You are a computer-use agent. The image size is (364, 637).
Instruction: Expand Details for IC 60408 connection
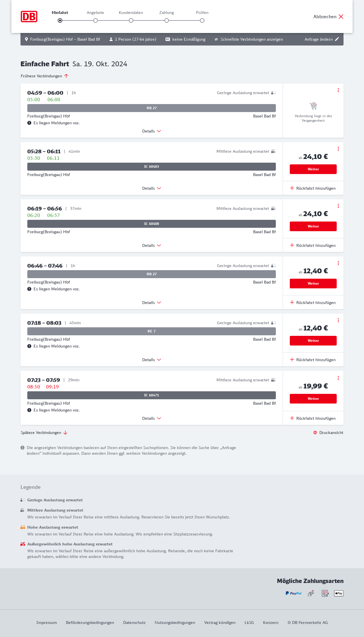(x=151, y=245)
